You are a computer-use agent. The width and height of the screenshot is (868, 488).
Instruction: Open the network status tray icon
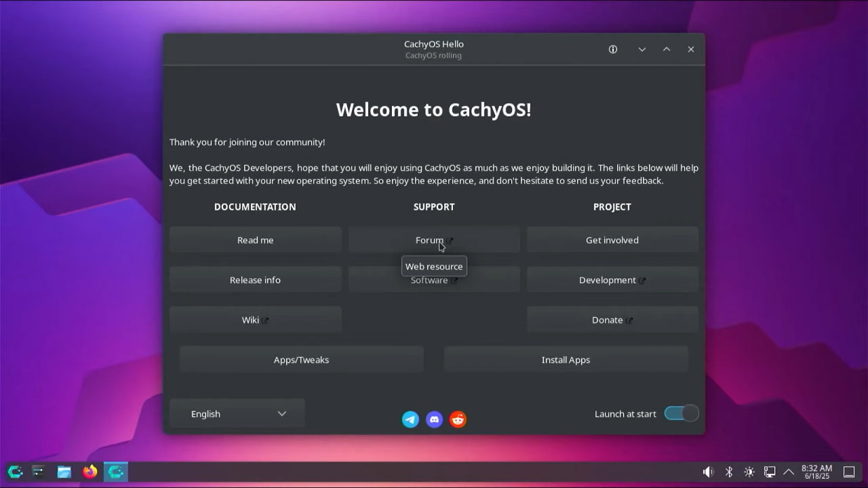770,472
